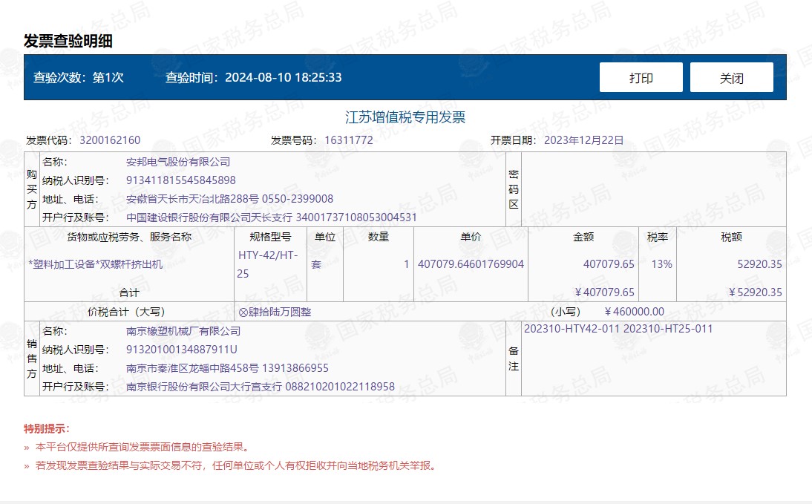
Task: Click the 特别提示 notice heading
Action: click(46, 428)
